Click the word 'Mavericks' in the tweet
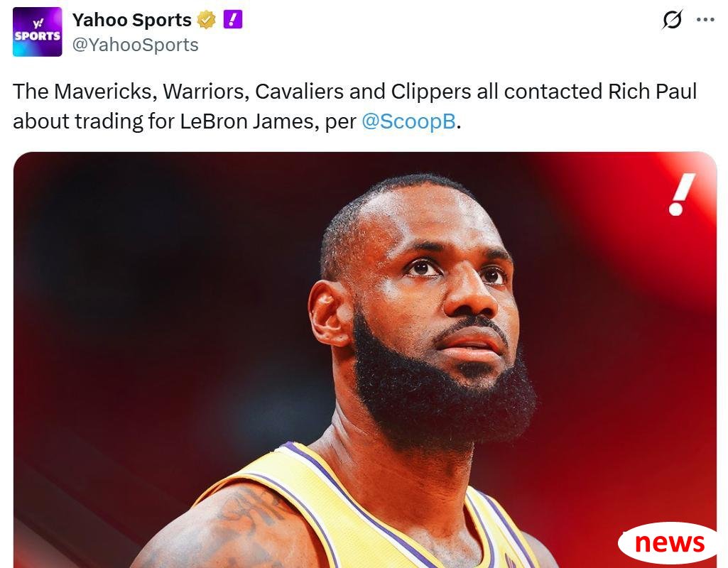This screenshot has width=728, height=568. click(x=104, y=92)
